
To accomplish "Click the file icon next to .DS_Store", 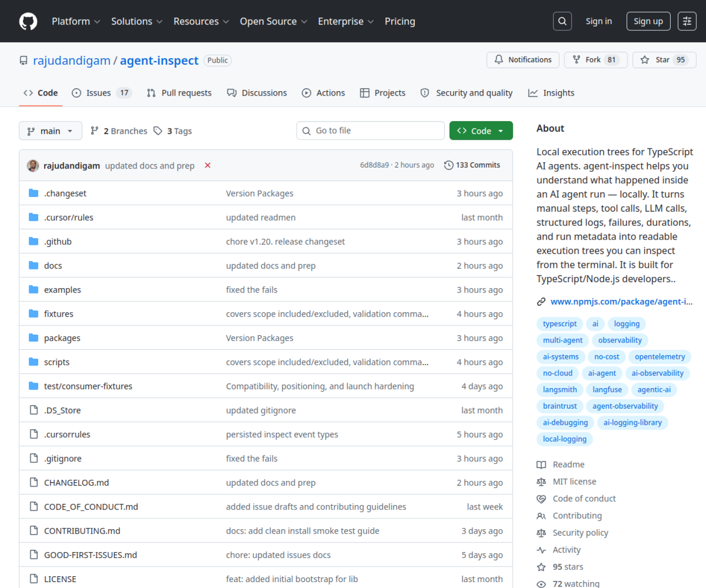I will [34, 410].
